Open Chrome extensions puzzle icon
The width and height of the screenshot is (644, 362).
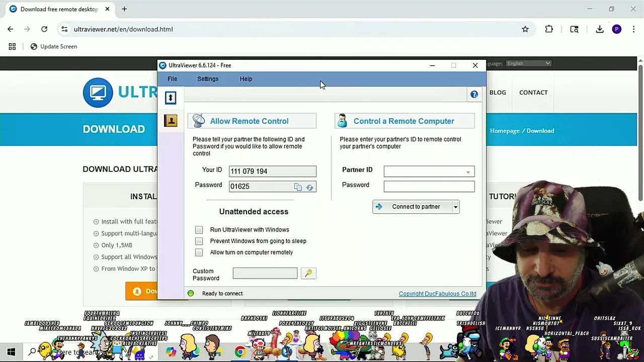[x=549, y=29]
